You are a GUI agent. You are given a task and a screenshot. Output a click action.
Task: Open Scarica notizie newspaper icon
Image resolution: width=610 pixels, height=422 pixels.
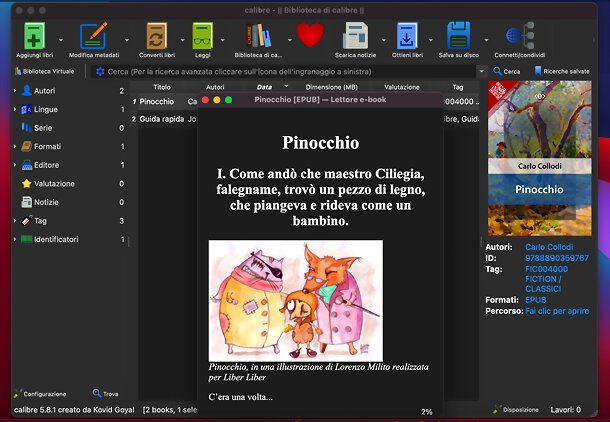355,36
